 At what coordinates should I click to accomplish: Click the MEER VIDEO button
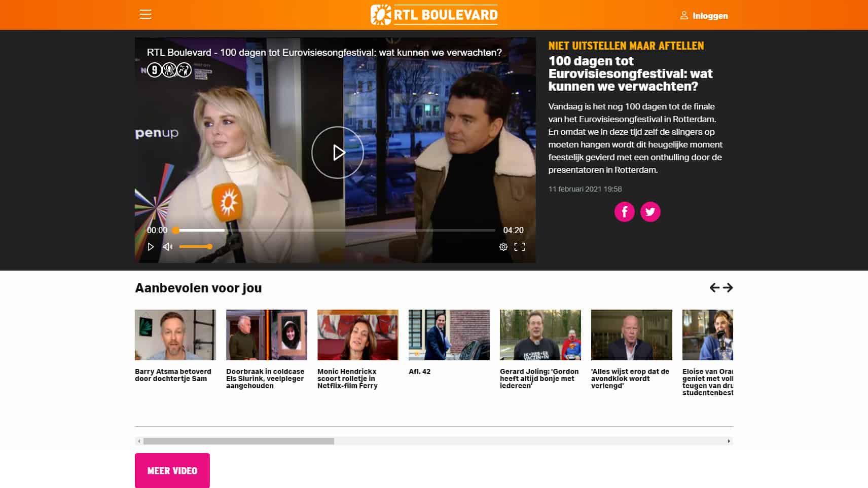click(x=172, y=471)
